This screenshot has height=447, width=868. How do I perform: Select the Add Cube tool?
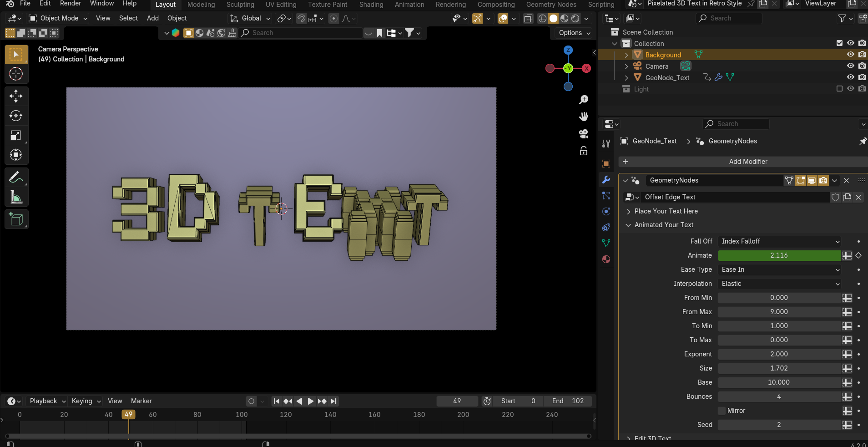pyautogui.click(x=16, y=219)
